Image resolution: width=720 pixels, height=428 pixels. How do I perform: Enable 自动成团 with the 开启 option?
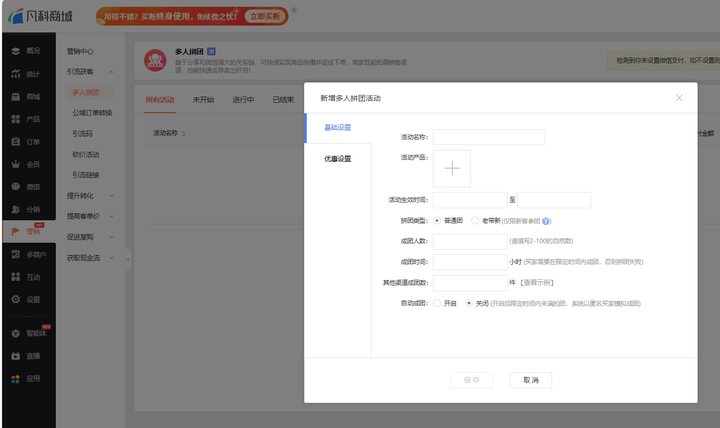point(437,302)
